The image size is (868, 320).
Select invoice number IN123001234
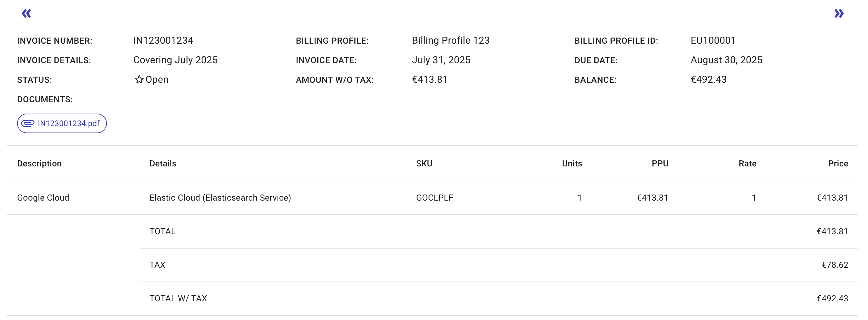[x=163, y=40]
